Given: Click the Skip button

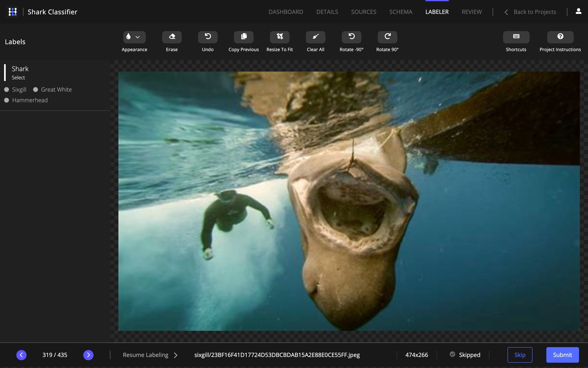Looking at the screenshot, I should [520, 355].
